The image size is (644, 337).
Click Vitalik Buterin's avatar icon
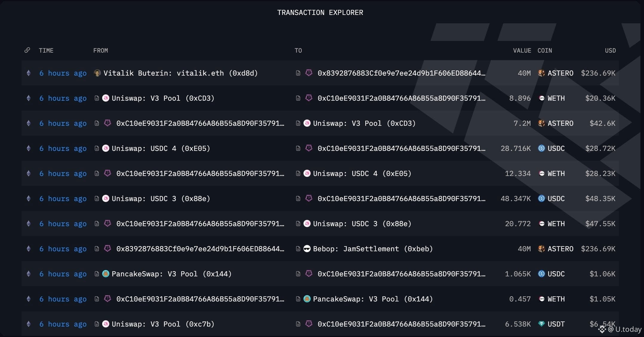tap(97, 73)
